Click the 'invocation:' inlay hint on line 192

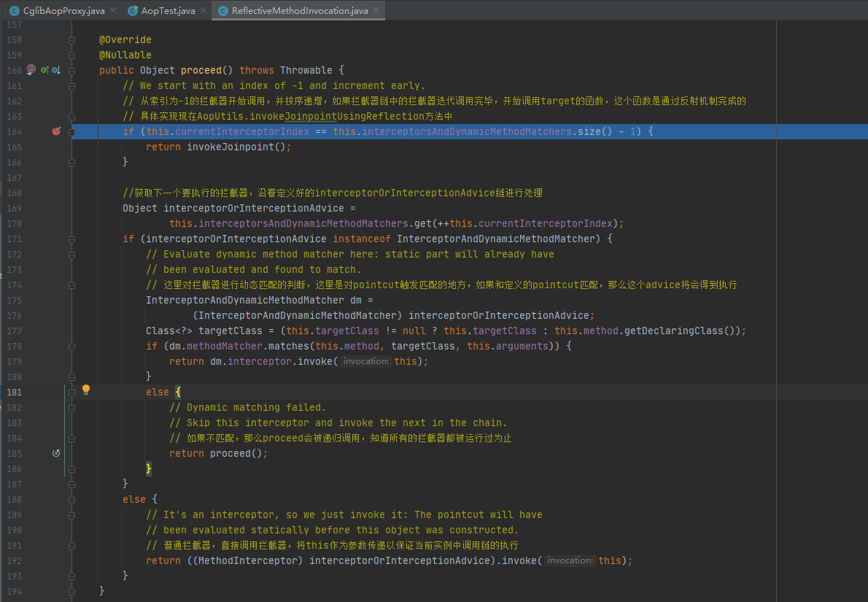[570, 560]
